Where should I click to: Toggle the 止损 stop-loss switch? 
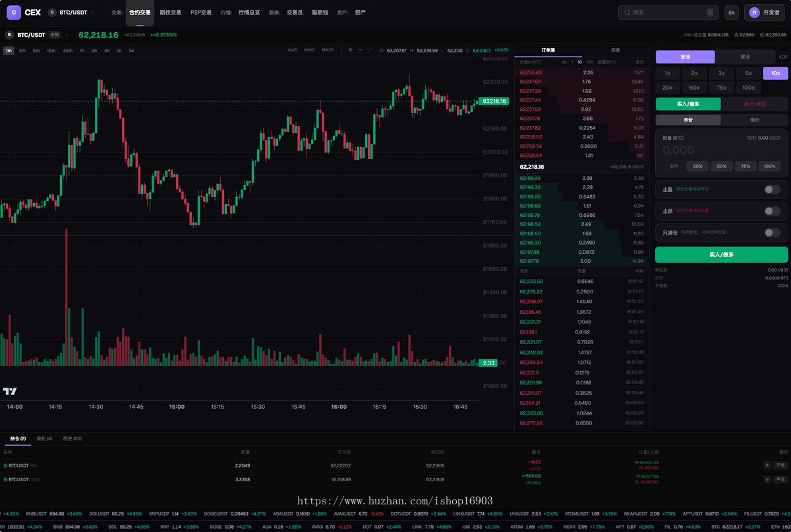(x=772, y=211)
